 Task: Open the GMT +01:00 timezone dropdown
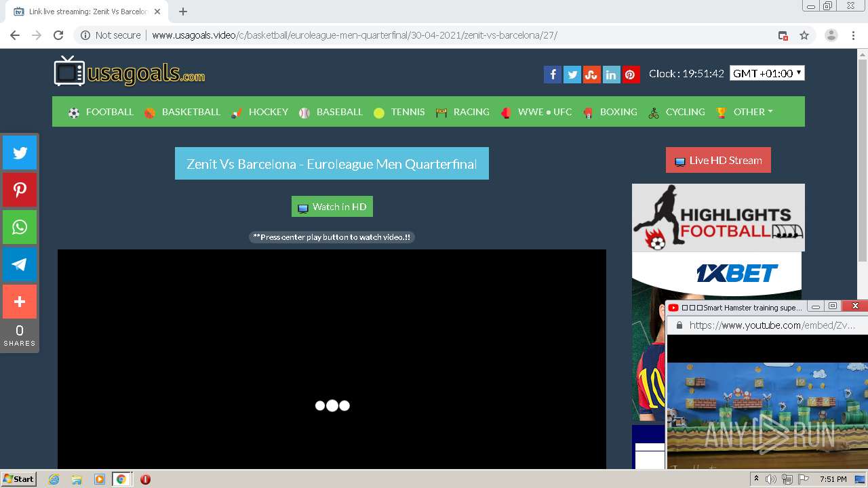point(767,73)
